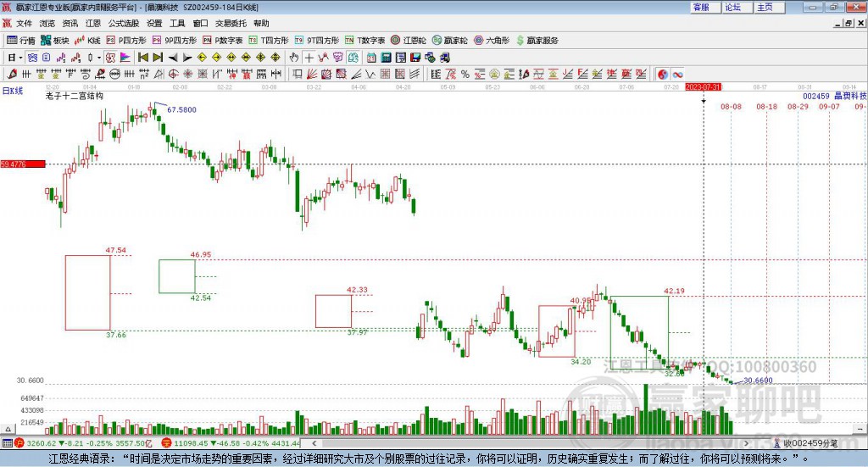Switch to the K线 chart view
The width and height of the screenshot is (868, 467).
tap(87, 41)
